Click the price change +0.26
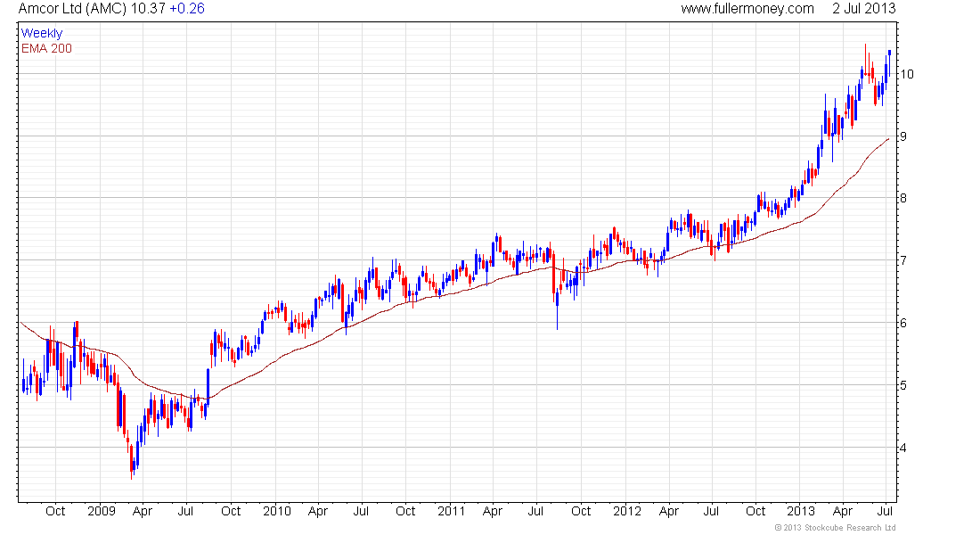Image resolution: width=980 pixels, height=535 pixels. pos(187,9)
